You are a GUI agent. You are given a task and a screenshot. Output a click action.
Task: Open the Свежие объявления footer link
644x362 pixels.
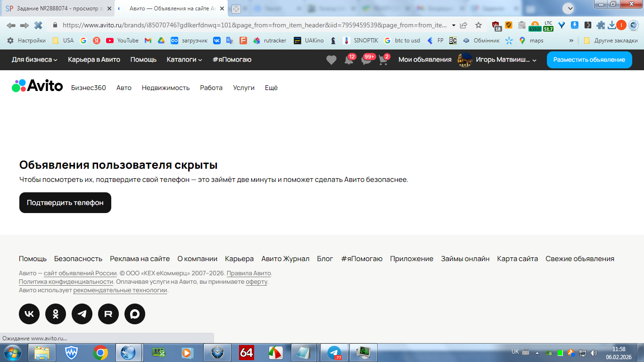[x=580, y=259]
